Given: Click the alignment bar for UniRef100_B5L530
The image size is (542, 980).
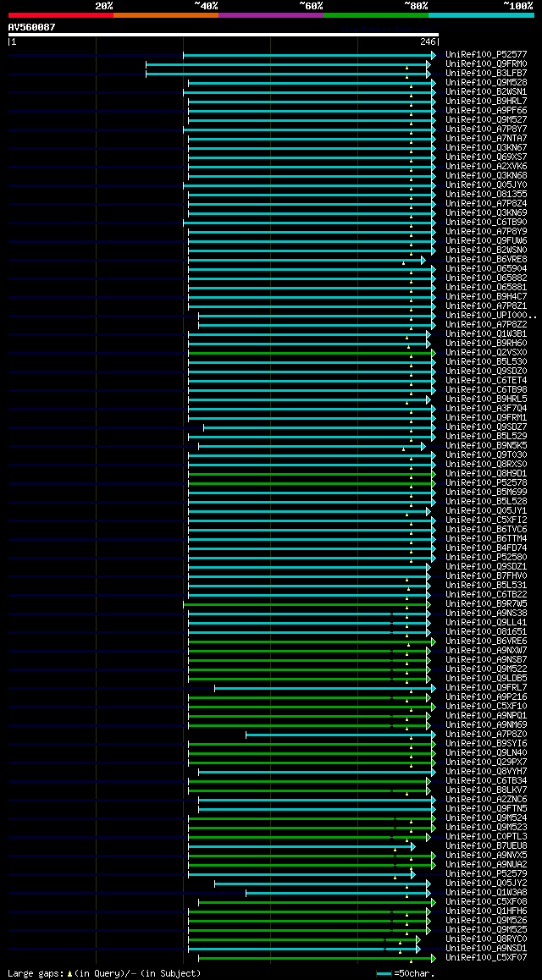Looking at the screenshot, I should click(x=311, y=362).
